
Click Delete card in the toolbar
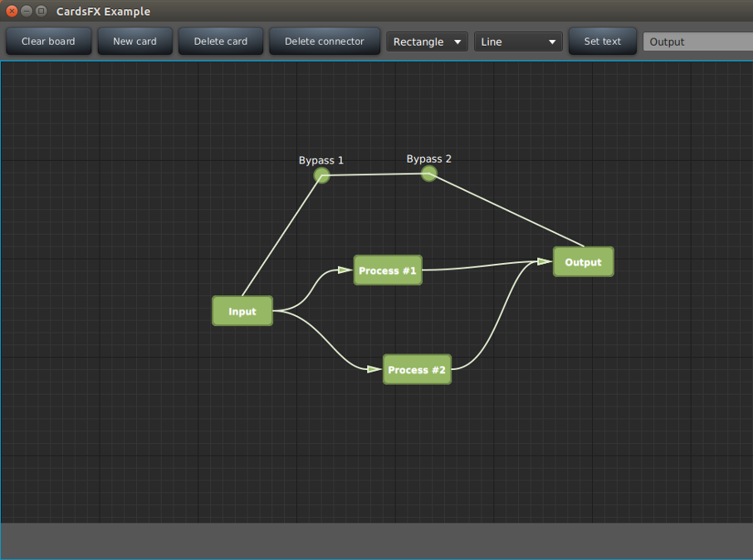click(221, 41)
